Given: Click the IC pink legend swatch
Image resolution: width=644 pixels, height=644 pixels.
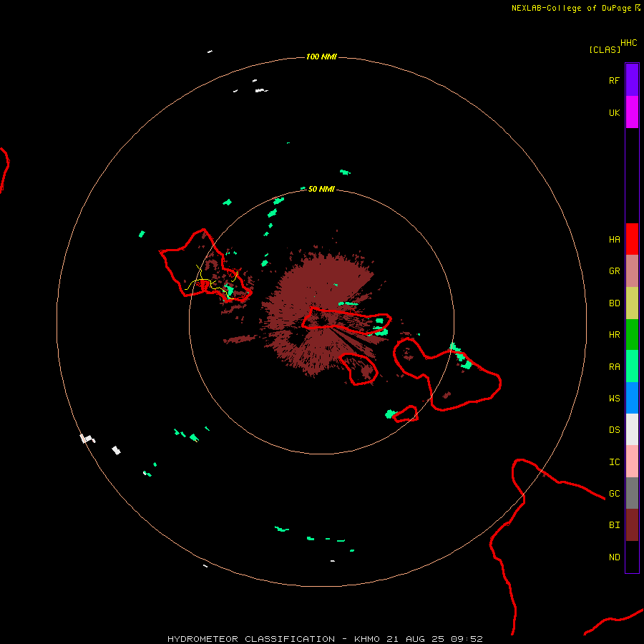Looking at the screenshot, I should (x=632, y=462).
